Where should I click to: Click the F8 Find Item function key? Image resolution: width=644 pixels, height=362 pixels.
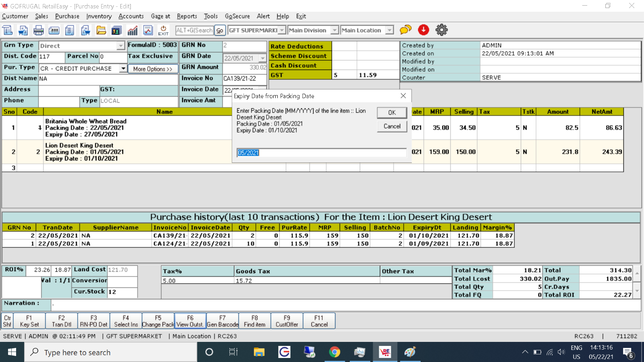(255, 321)
